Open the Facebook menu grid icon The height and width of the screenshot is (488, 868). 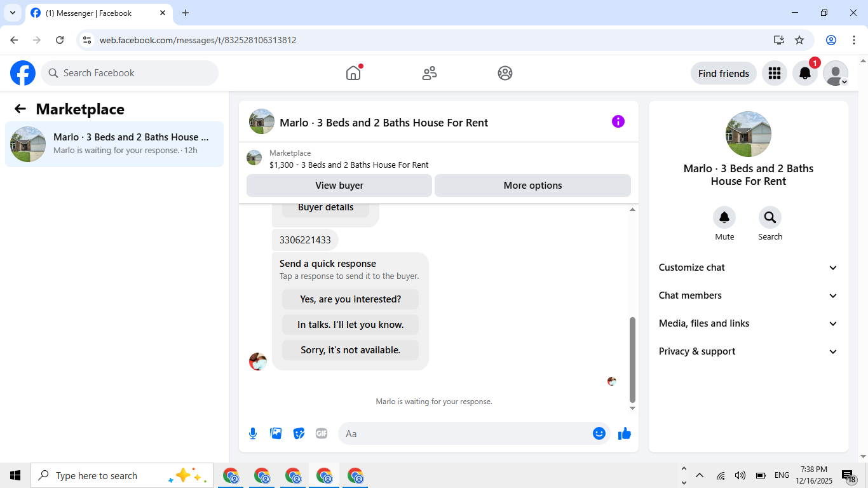coord(775,73)
